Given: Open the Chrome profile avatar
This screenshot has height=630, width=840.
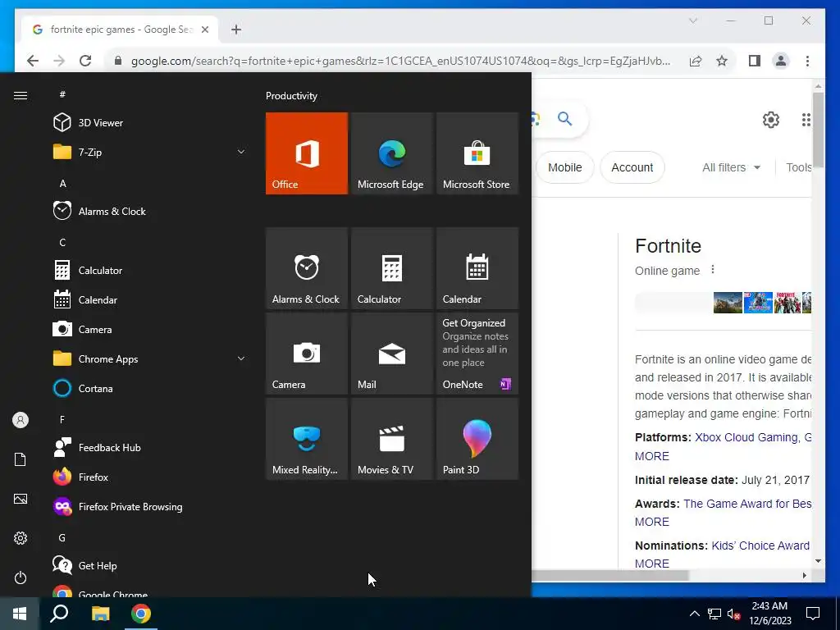Looking at the screenshot, I should coord(781,61).
